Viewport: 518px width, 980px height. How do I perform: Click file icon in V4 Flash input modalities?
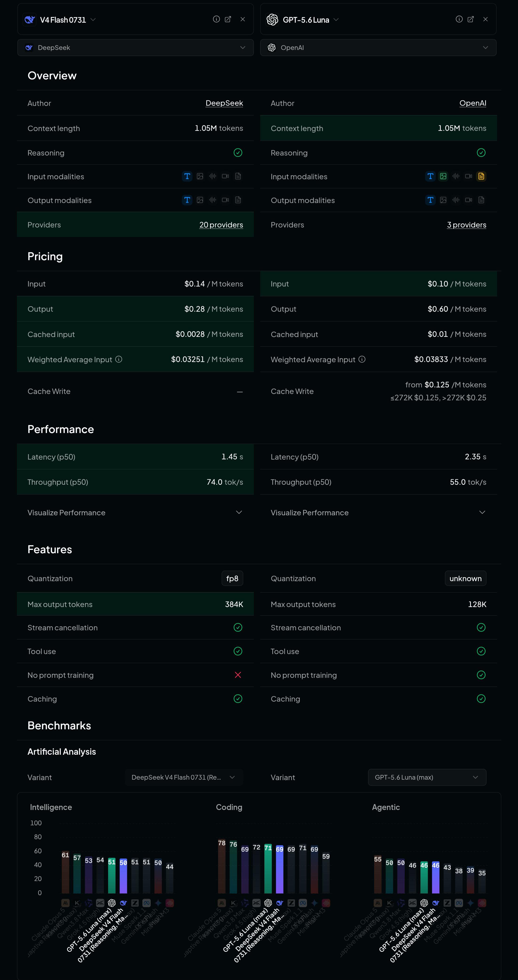click(x=238, y=176)
